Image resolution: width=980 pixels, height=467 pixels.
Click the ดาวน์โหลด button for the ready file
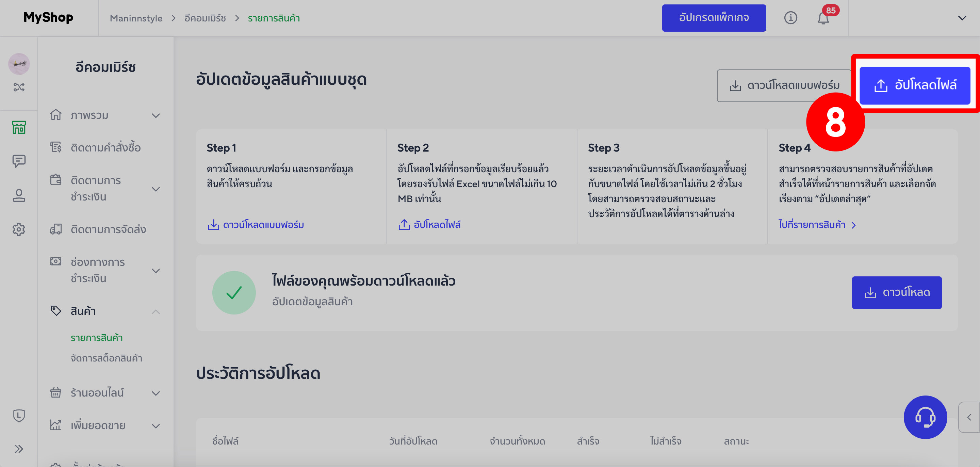tap(897, 292)
